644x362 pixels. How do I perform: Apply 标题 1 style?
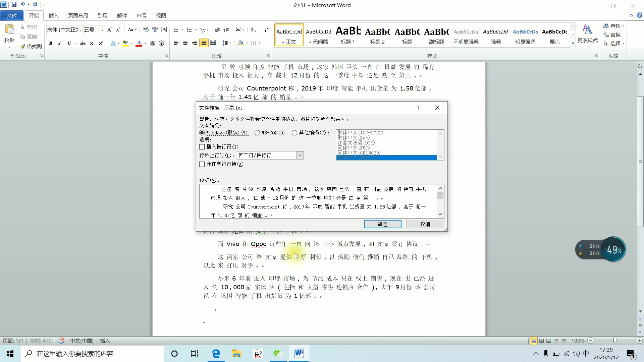tap(348, 35)
